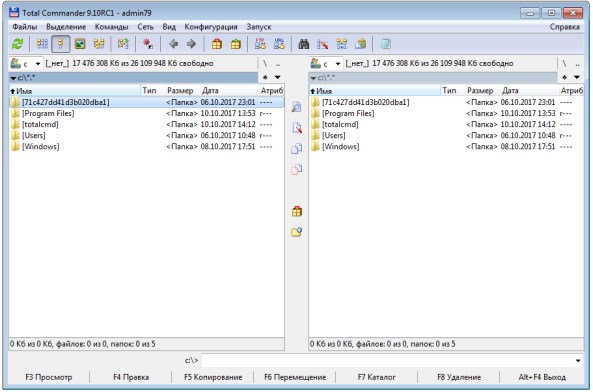
Task: Click the View file icon in middle bar
Action: pos(296,107)
